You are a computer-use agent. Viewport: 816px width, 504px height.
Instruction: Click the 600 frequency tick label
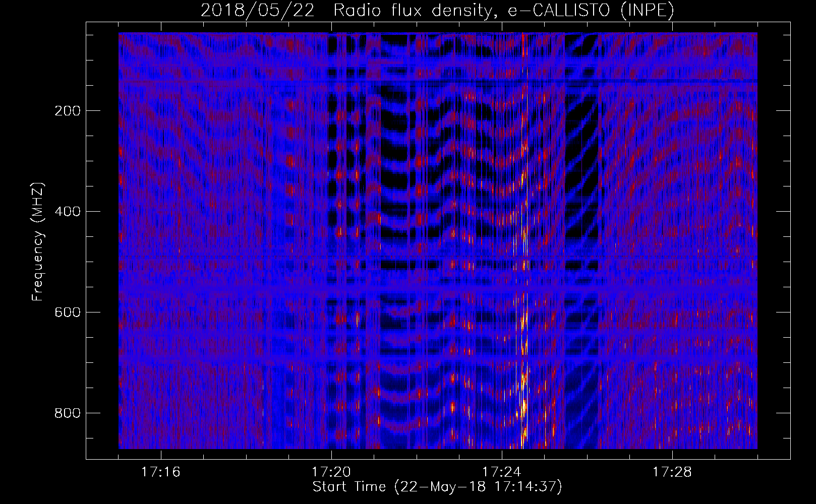[x=67, y=312]
